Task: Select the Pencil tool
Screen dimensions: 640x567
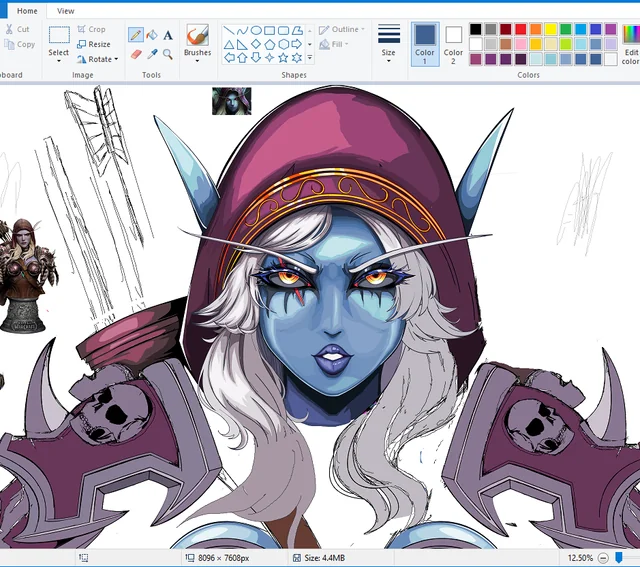Action: [x=136, y=35]
